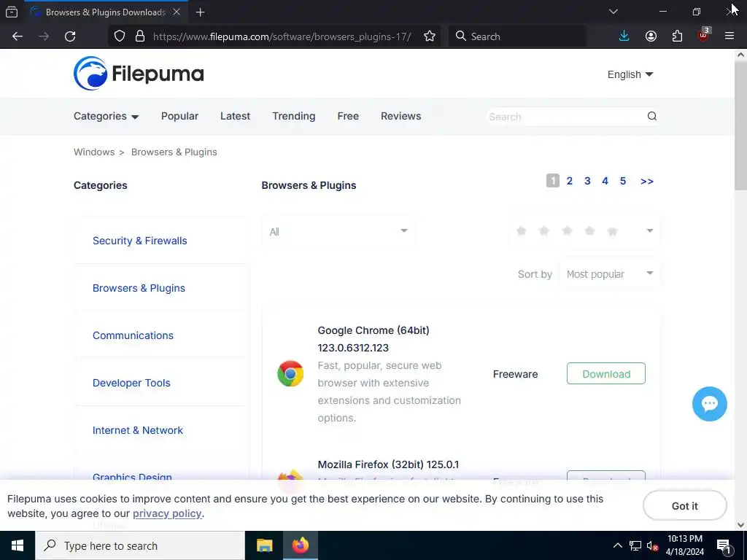Click the uBlock Origin extension icon

[704, 35]
